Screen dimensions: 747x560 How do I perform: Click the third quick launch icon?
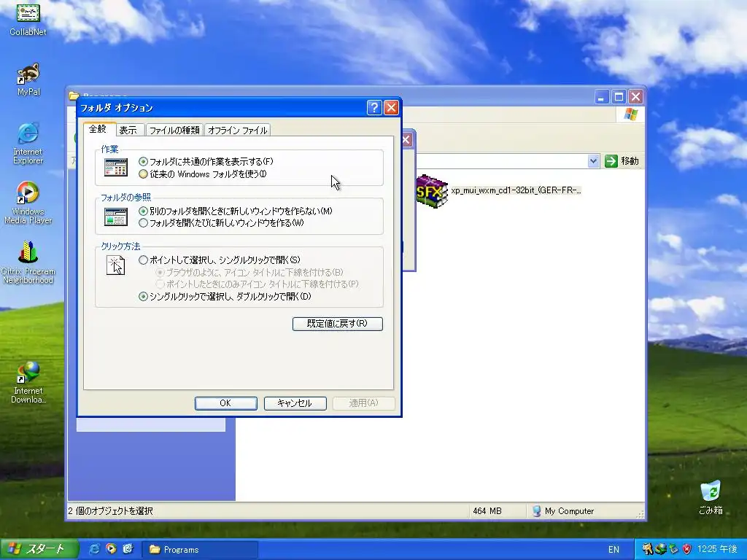(128, 549)
